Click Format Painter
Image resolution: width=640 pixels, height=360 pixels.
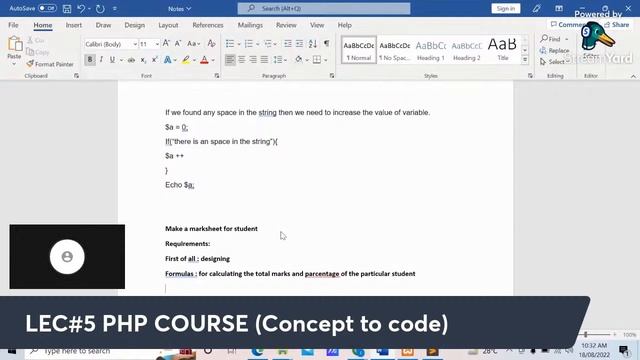pos(50,64)
